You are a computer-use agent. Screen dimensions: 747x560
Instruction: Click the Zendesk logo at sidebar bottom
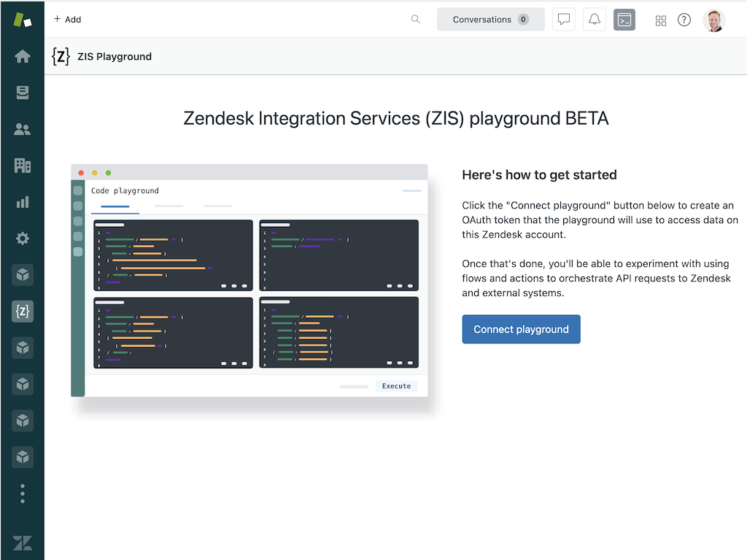tap(23, 542)
